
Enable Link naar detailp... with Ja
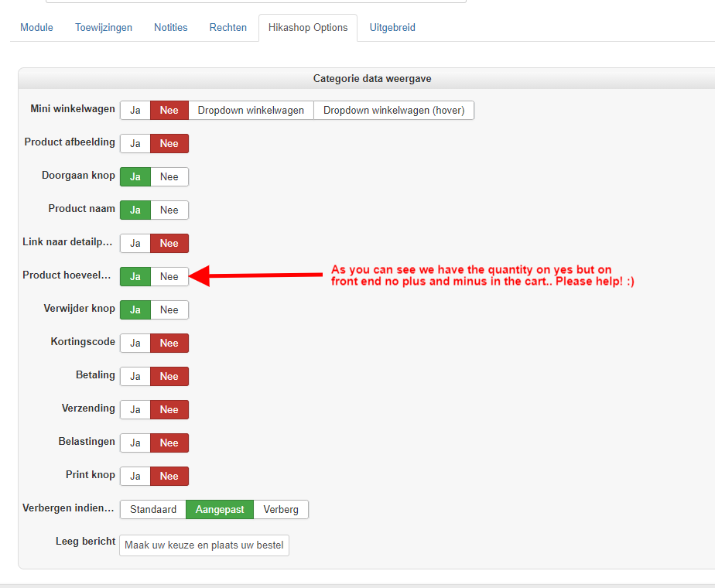[x=135, y=244]
